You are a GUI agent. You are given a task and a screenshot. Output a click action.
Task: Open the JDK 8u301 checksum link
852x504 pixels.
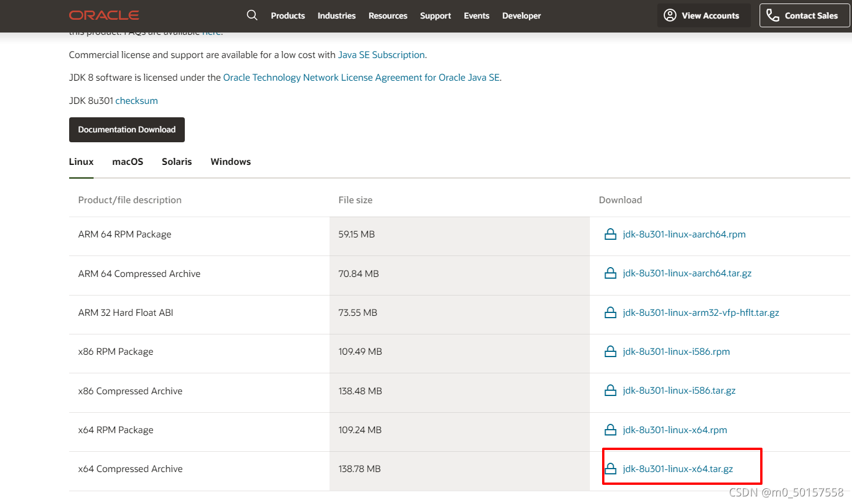click(137, 100)
